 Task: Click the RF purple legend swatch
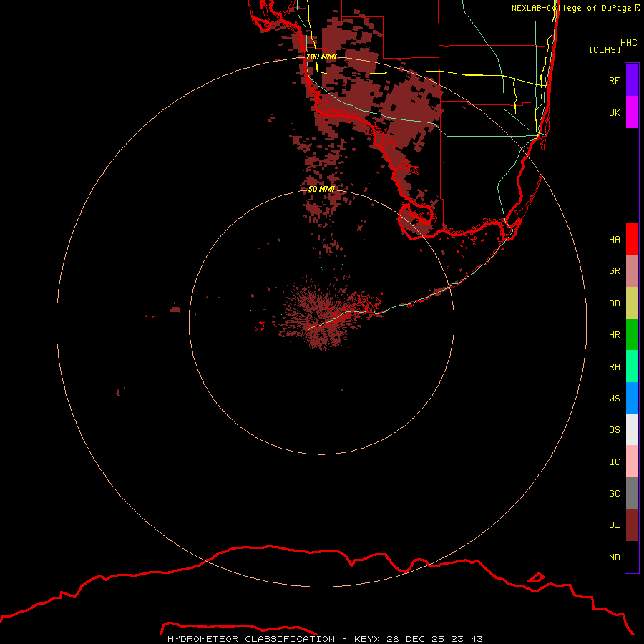[x=632, y=80]
